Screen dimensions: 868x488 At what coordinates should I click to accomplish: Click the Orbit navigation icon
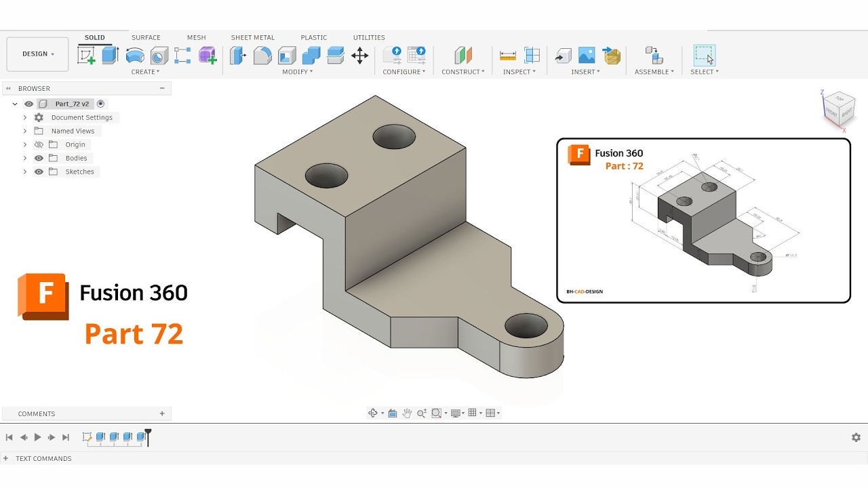pos(373,413)
